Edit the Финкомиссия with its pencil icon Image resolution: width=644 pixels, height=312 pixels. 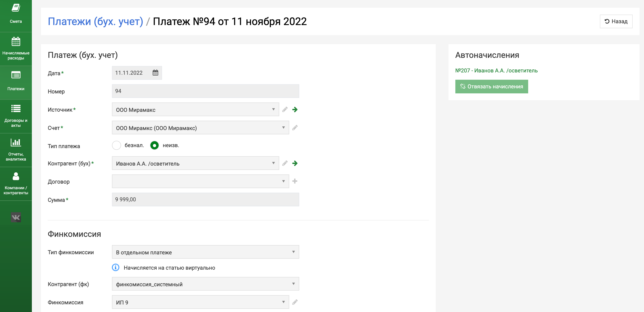coord(295,302)
